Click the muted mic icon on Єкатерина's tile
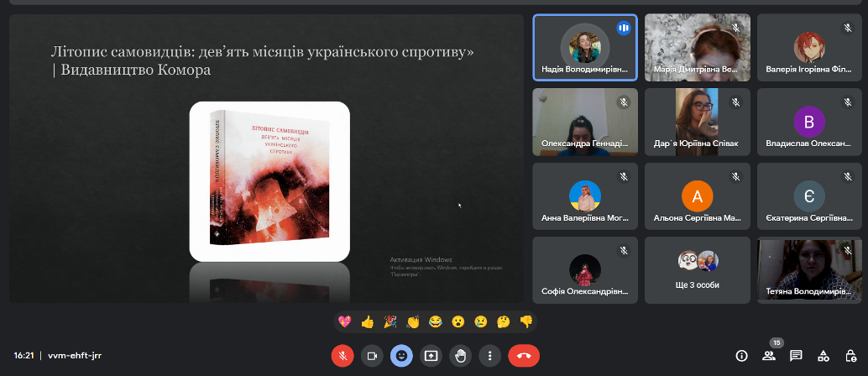This screenshot has width=868, height=376. pos(848,176)
